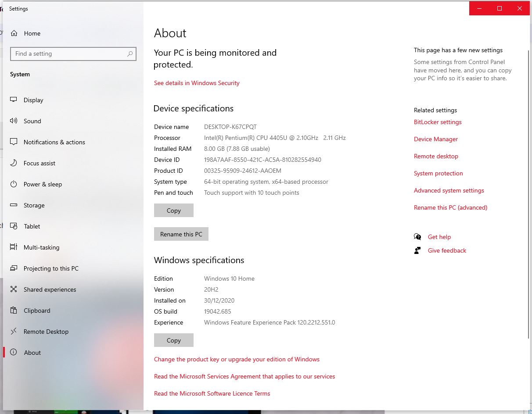Select the Sound speaker icon
The height and width of the screenshot is (414, 532).
pos(14,121)
